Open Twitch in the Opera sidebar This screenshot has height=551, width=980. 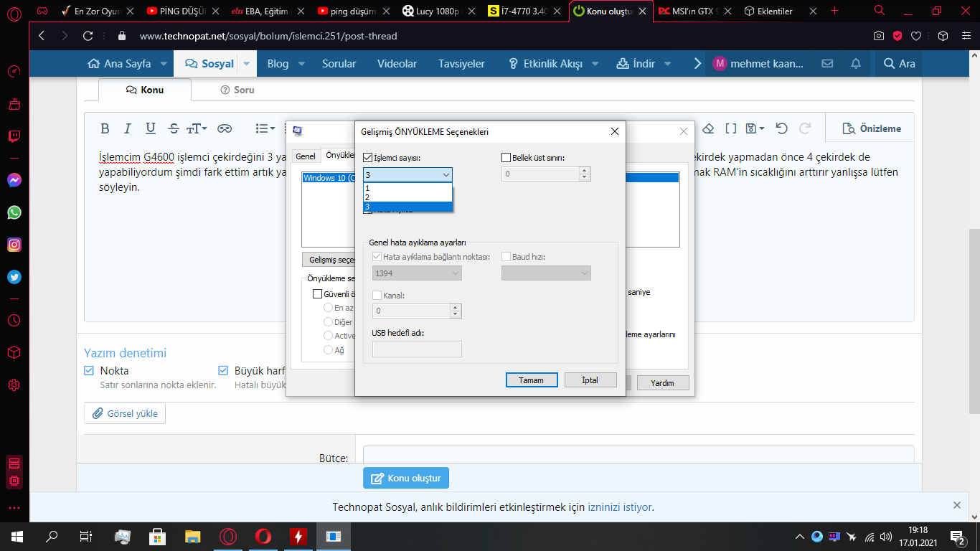pyautogui.click(x=14, y=136)
